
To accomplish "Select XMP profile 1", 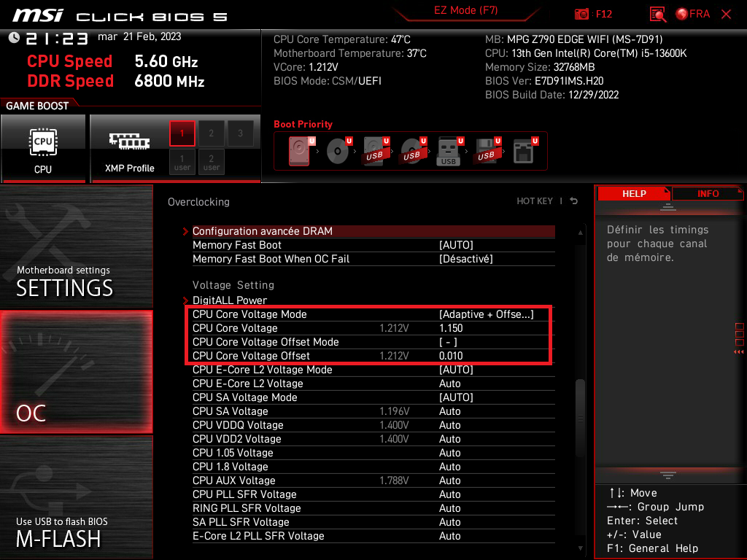I will point(182,133).
